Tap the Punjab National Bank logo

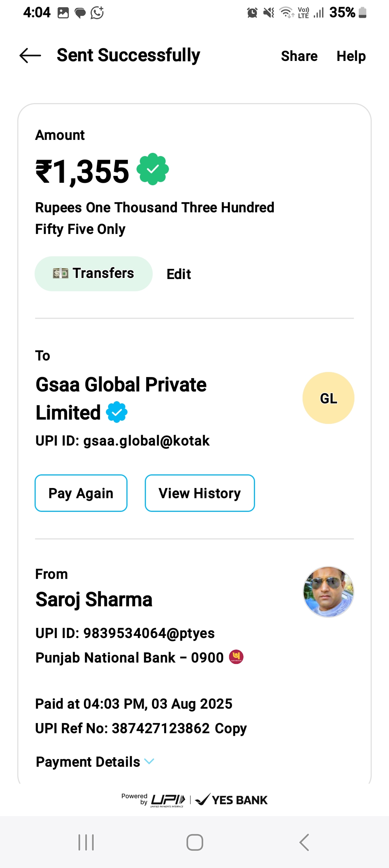(236, 657)
